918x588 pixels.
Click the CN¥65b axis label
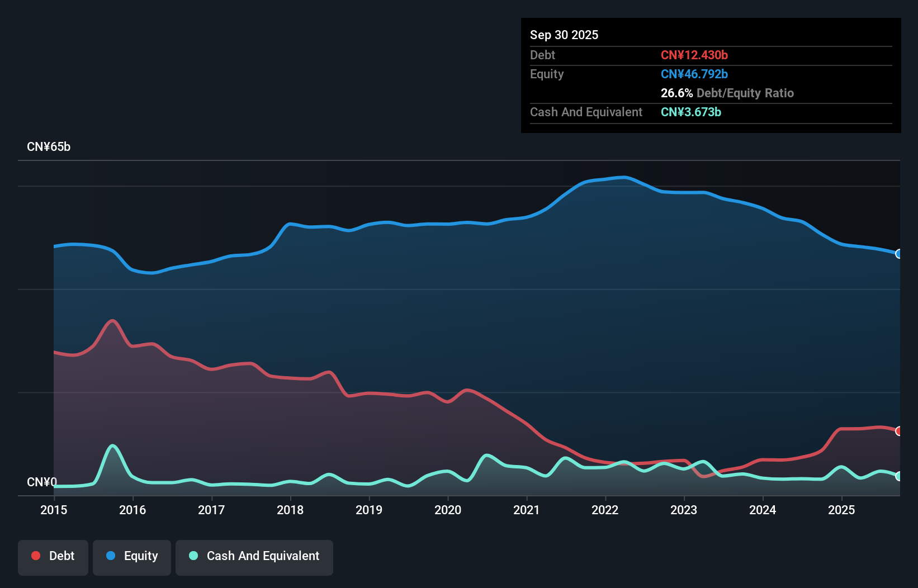click(x=49, y=146)
